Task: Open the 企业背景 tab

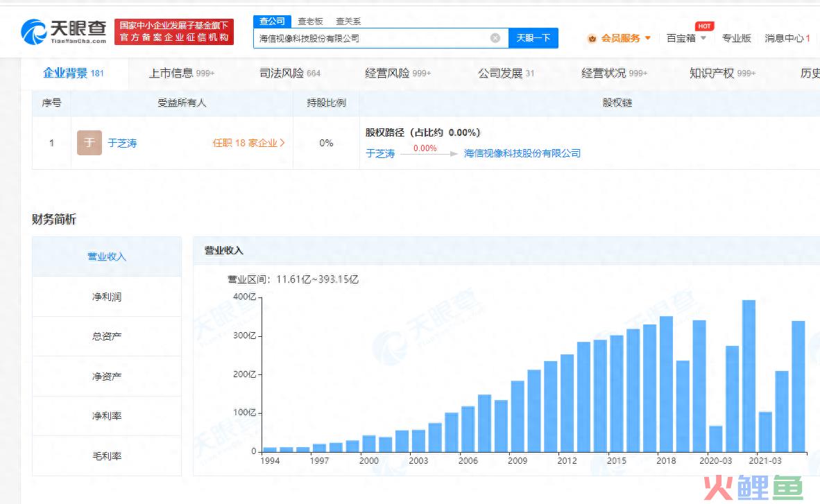Action: pos(74,73)
